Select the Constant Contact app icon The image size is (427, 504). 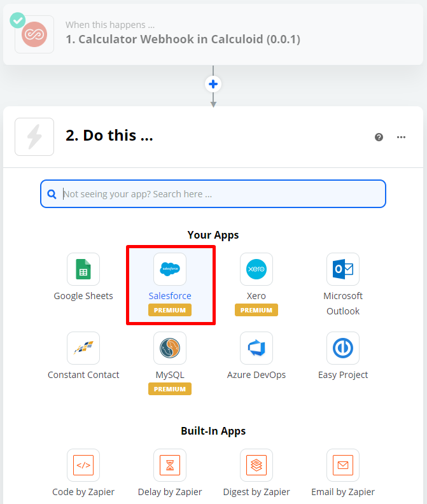point(83,348)
